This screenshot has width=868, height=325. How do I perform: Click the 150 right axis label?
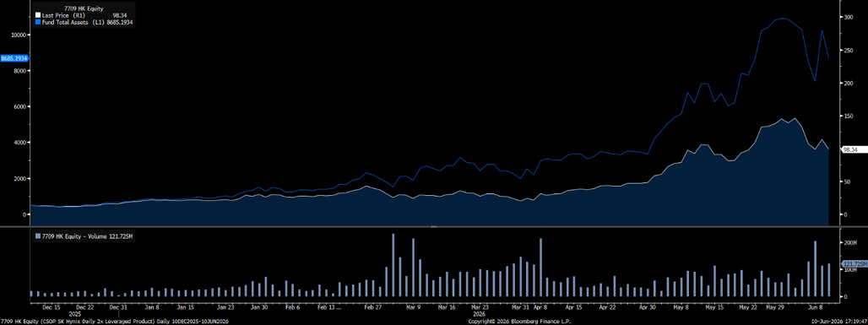pyautogui.click(x=848, y=116)
